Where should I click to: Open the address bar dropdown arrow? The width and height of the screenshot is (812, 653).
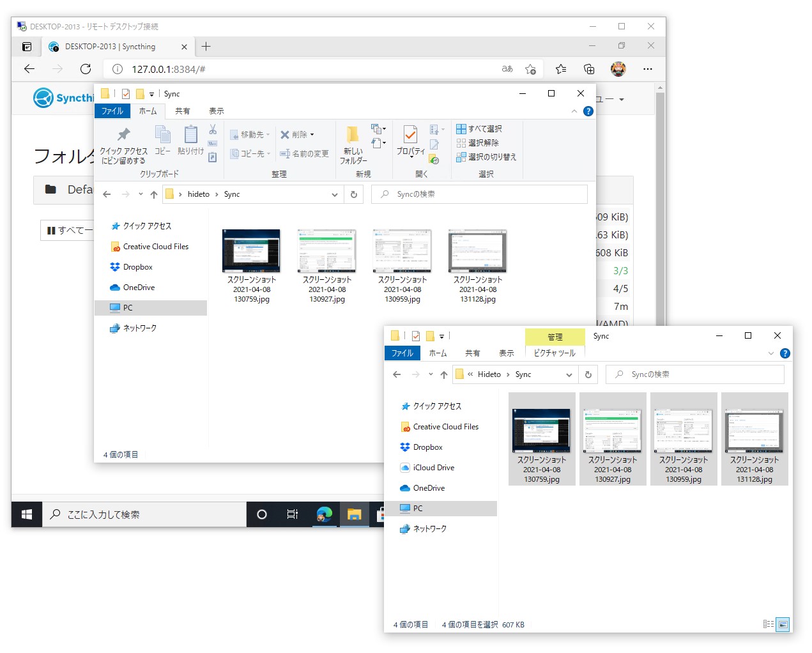pyautogui.click(x=335, y=194)
